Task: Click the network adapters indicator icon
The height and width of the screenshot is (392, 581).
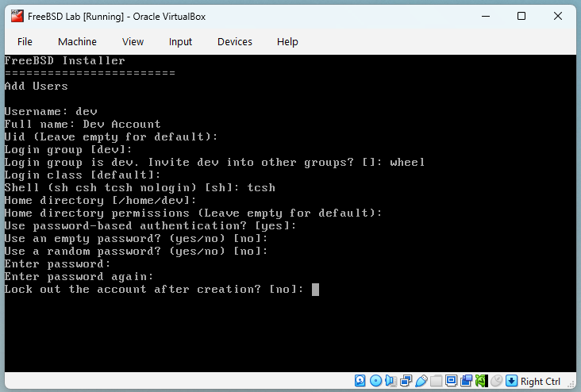Action: [x=406, y=381]
